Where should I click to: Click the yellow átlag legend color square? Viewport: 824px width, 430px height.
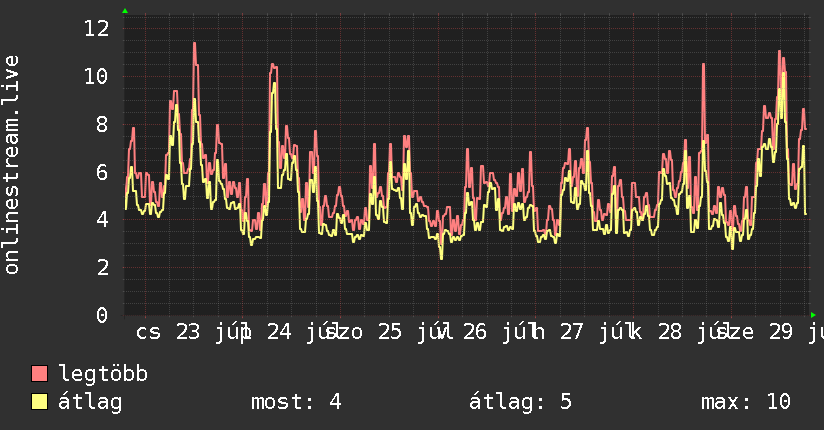point(39,401)
